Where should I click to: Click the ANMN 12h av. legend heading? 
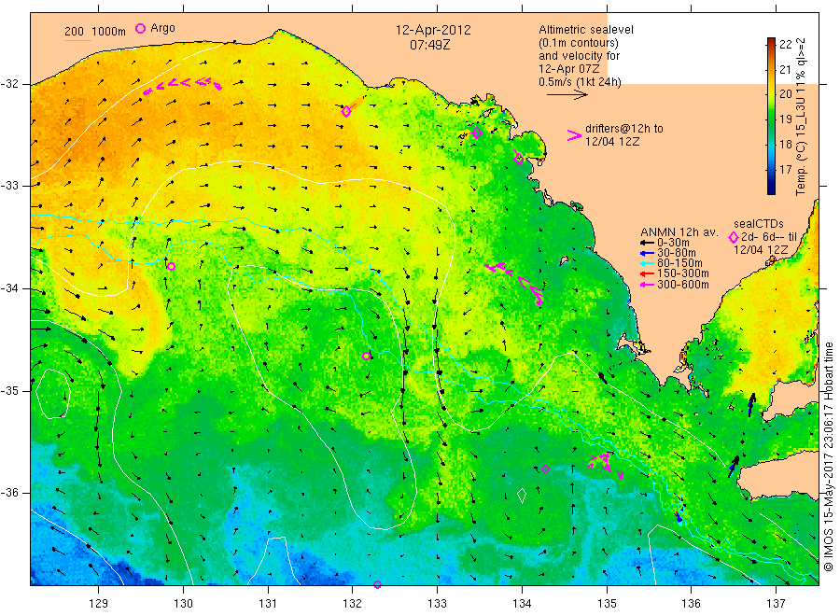679,232
